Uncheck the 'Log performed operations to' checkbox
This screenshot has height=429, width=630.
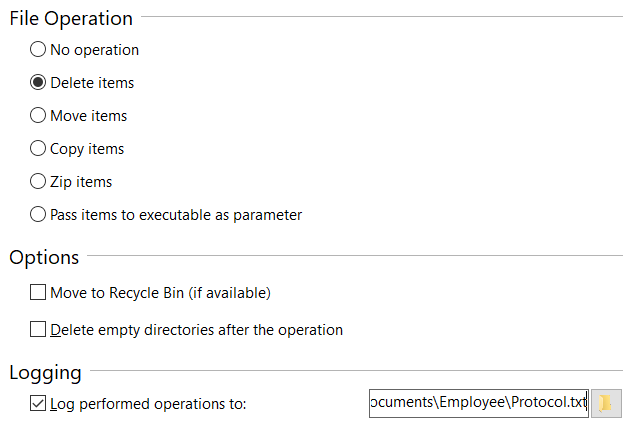point(38,404)
